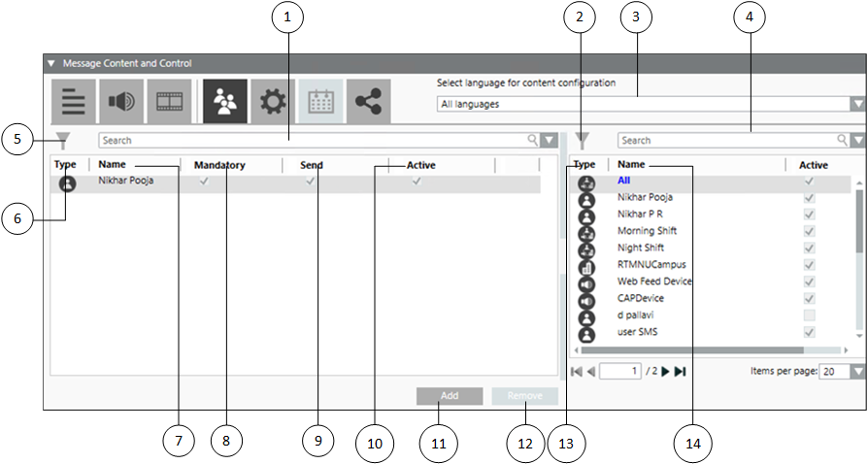Sort left list by Name column header
The width and height of the screenshot is (868, 464).
point(113,165)
